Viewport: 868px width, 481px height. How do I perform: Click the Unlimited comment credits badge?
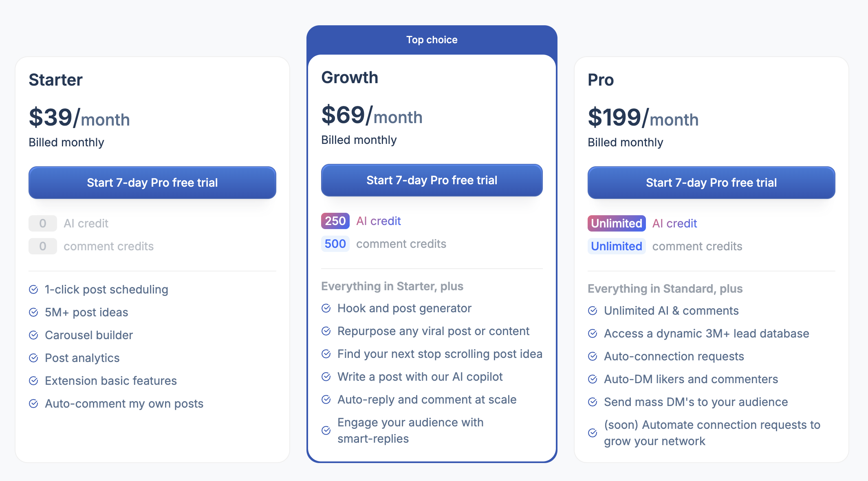[616, 246]
